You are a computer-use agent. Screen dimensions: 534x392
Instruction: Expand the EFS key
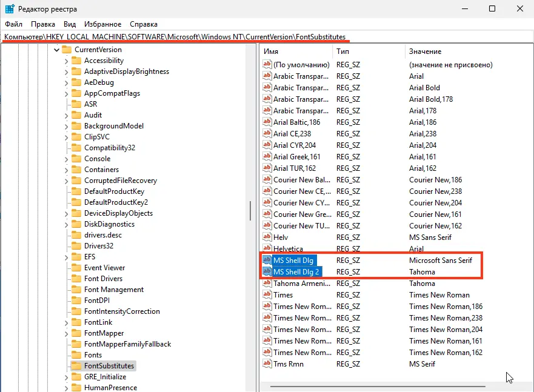67,257
